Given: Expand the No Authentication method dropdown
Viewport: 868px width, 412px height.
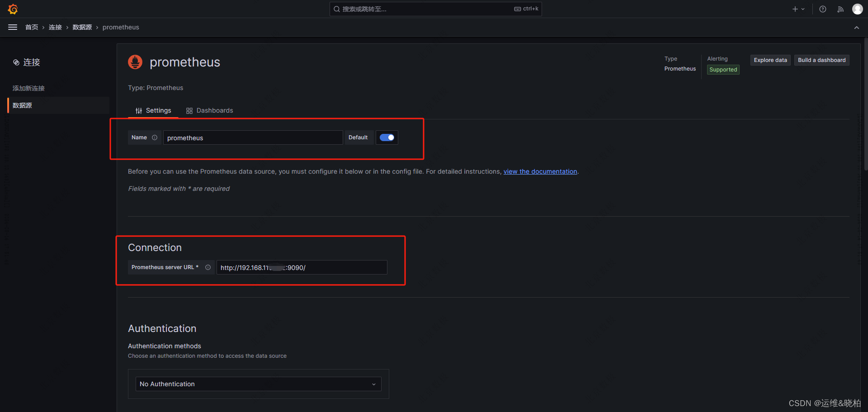Looking at the screenshot, I should (259, 384).
